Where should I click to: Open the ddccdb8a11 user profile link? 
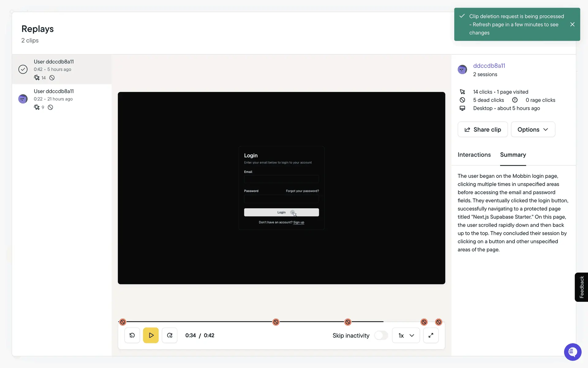pyautogui.click(x=489, y=66)
